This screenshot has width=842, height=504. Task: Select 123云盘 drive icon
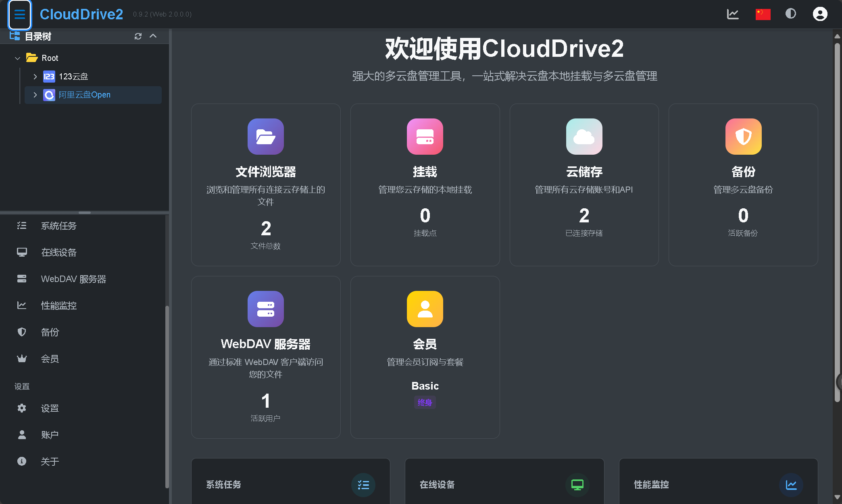[49, 77]
